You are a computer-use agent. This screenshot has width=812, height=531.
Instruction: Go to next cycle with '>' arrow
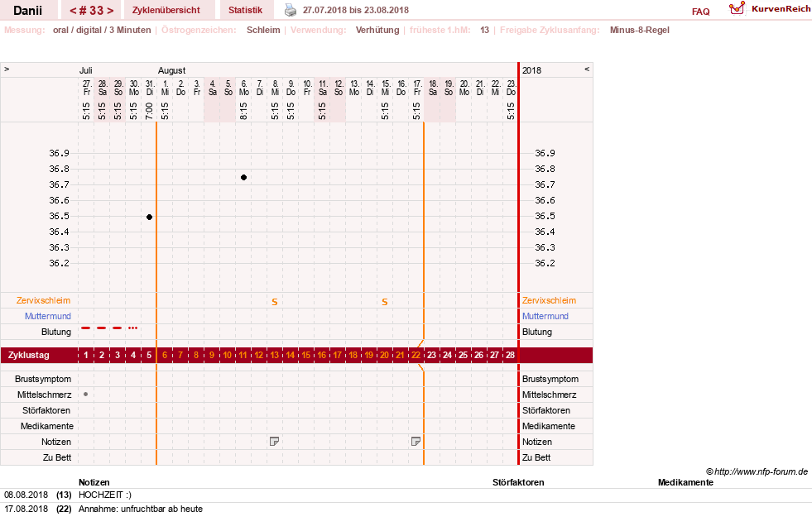pos(110,11)
